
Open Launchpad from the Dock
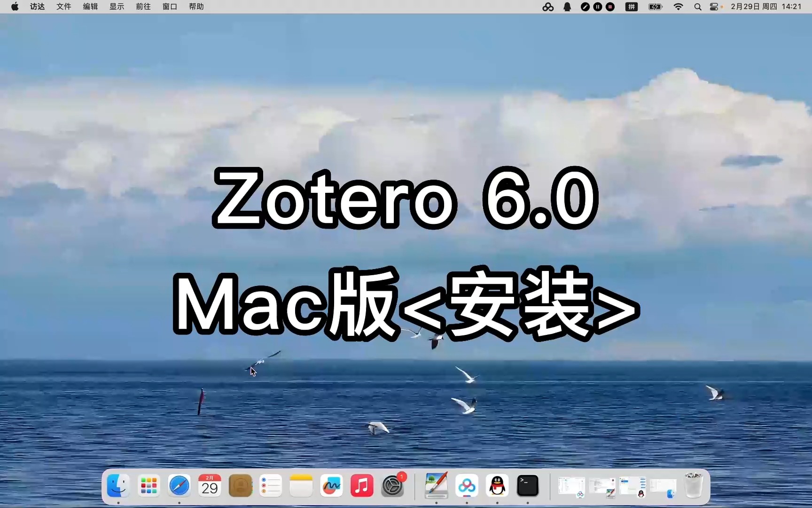point(148,486)
